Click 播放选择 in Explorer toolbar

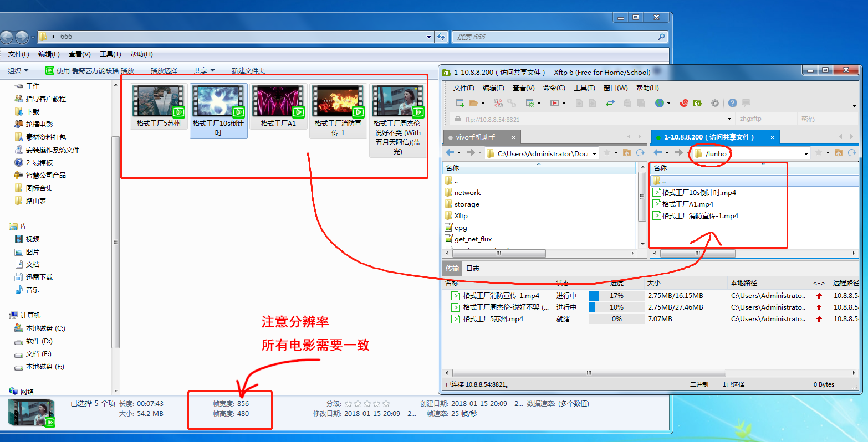coord(164,71)
